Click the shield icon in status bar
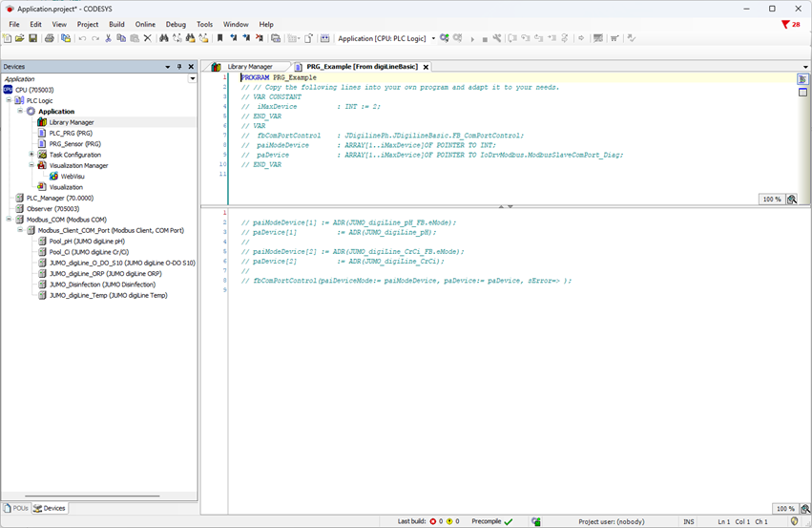Image resolution: width=812 pixels, height=528 pixels. pos(795,521)
